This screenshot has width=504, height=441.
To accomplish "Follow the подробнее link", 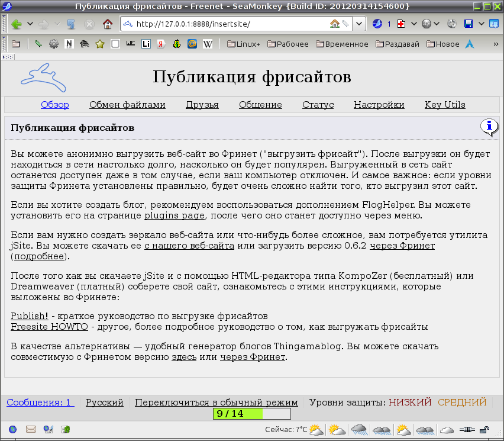I will 39,256.
